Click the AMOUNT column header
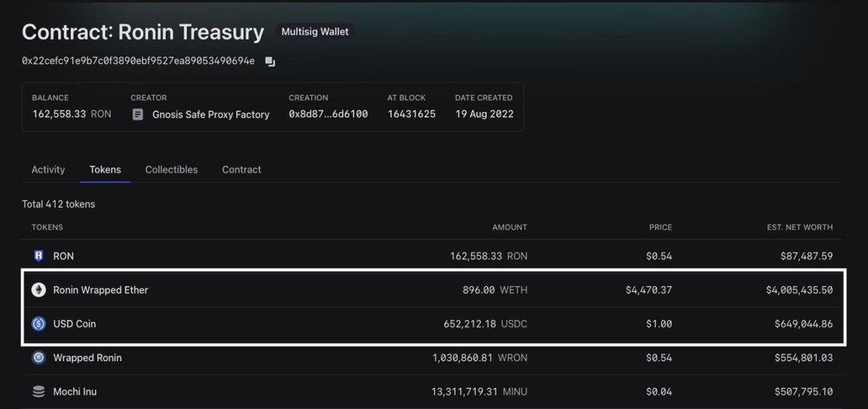This screenshot has height=409, width=868. coord(510,227)
